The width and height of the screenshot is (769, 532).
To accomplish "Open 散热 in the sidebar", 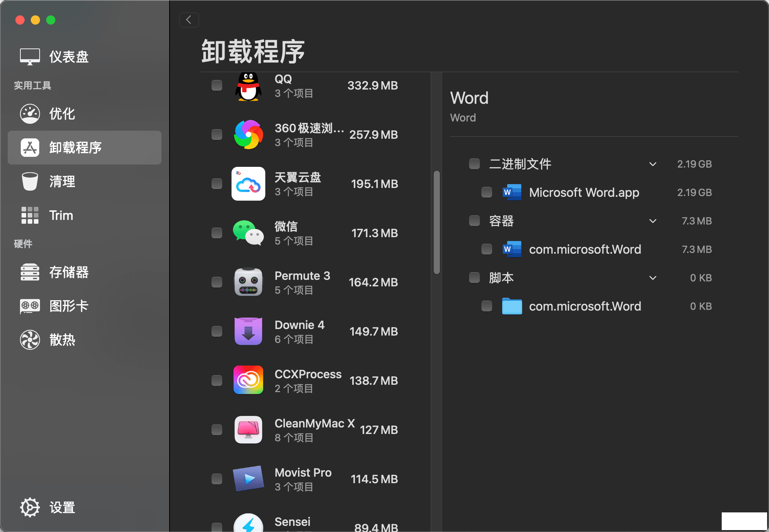I will pos(85,340).
